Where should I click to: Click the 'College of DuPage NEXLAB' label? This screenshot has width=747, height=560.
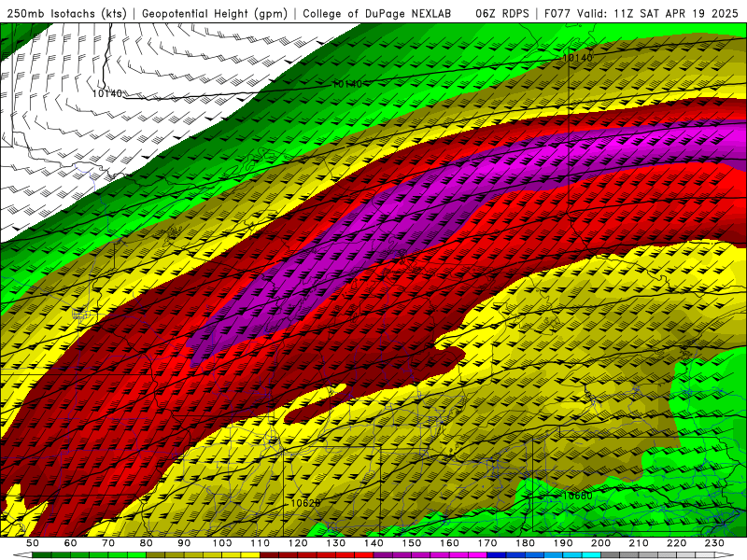click(x=377, y=14)
